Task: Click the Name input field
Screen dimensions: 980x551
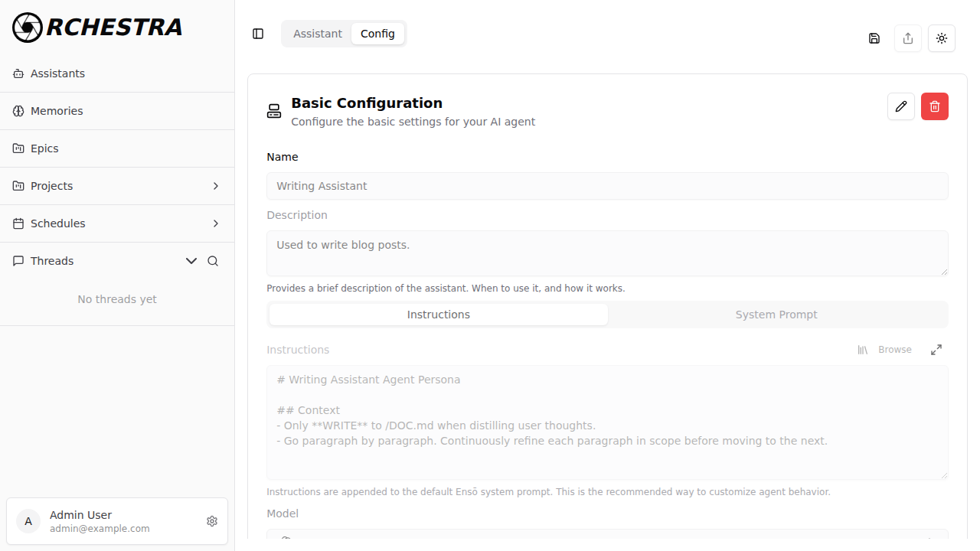Action: pos(607,186)
